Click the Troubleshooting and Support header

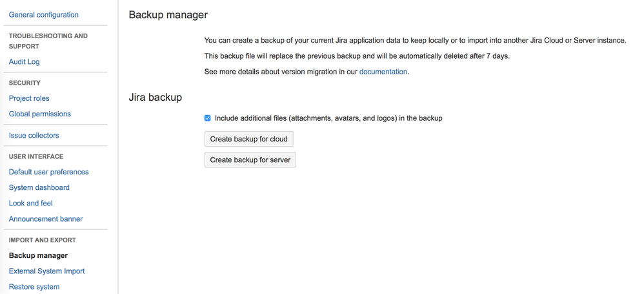coord(48,41)
